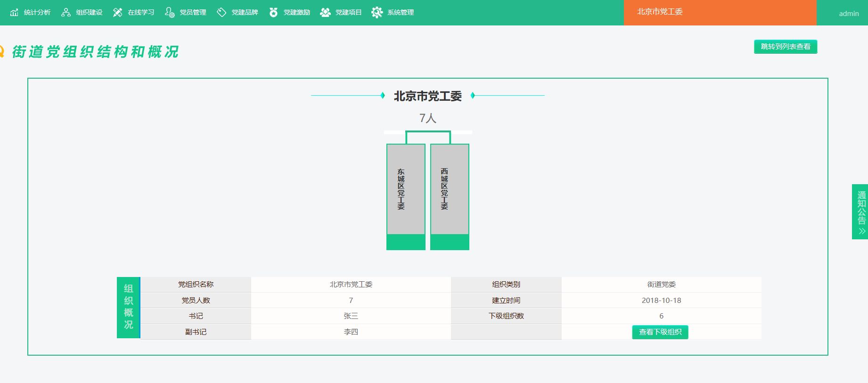Click the 在线学习 pencil icon

coord(118,12)
